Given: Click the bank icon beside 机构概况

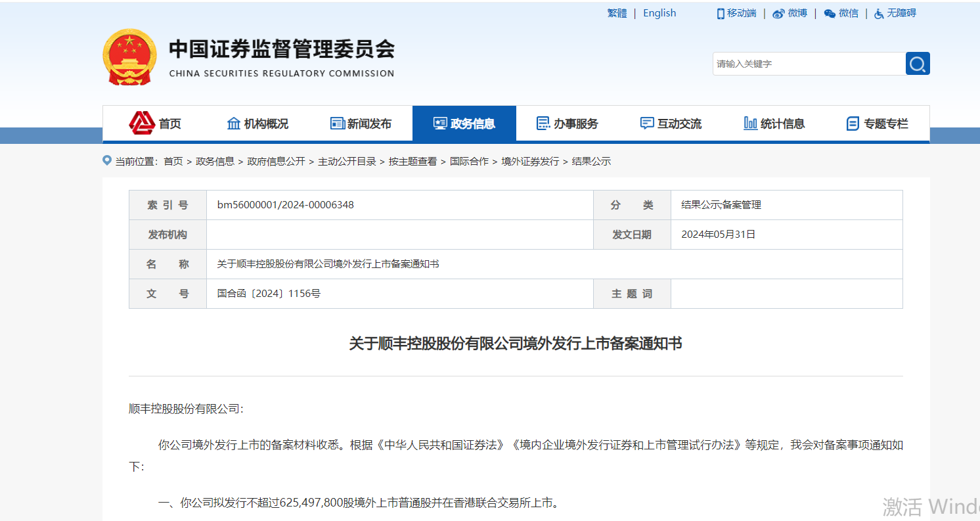Looking at the screenshot, I should pyautogui.click(x=234, y=123).
